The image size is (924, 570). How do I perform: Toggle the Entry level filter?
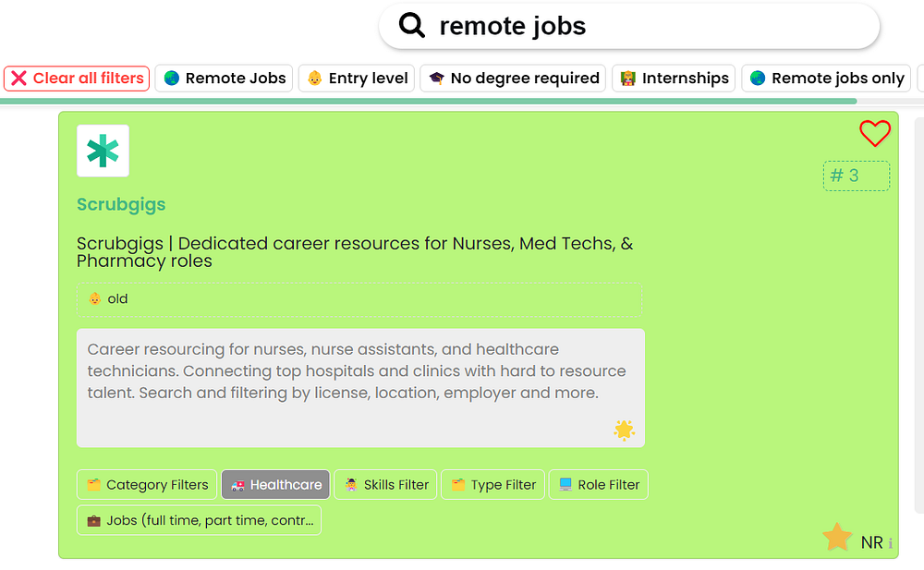pos(357,79)
